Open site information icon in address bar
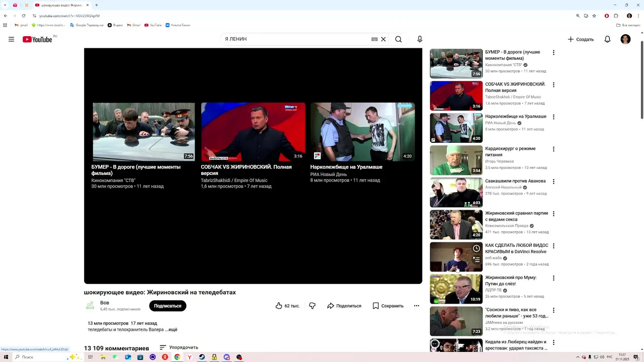Viewport: 644px width, 362px height. (x=34, y=16)
